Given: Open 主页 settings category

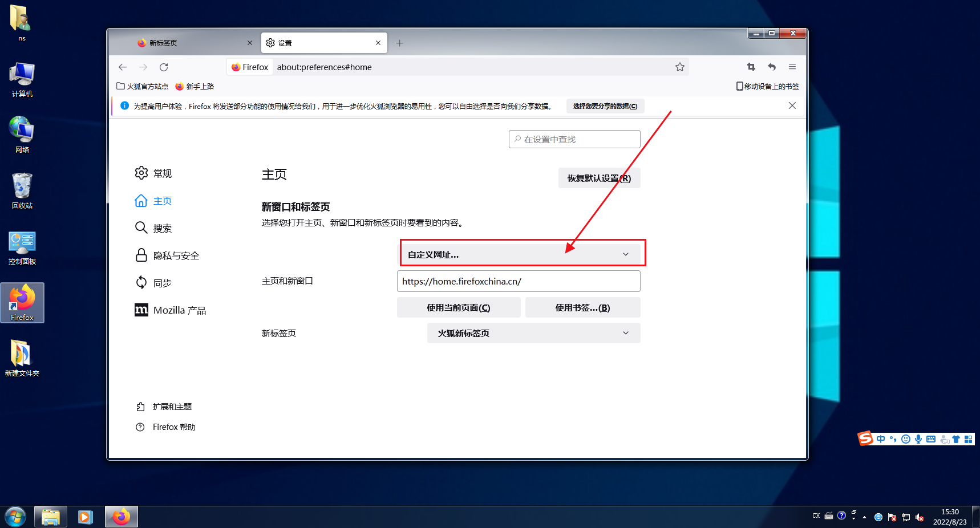Looking at the screenshot, I should (x=153, y=201).
